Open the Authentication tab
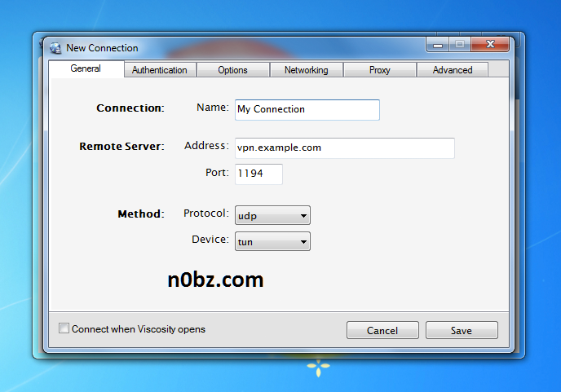The height and width of the screenshot is (392, 561). [x=160, y=70]
